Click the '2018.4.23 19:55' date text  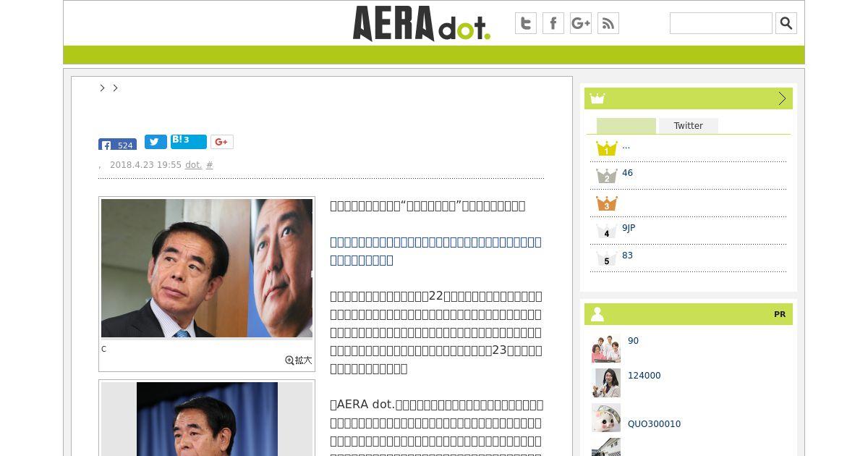coord(145,165)
